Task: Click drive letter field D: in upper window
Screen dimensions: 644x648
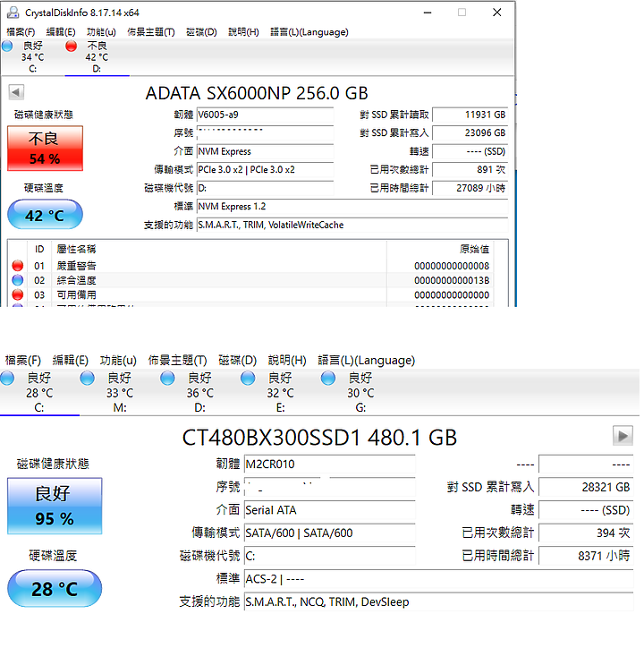Action: tap(265, 188)
